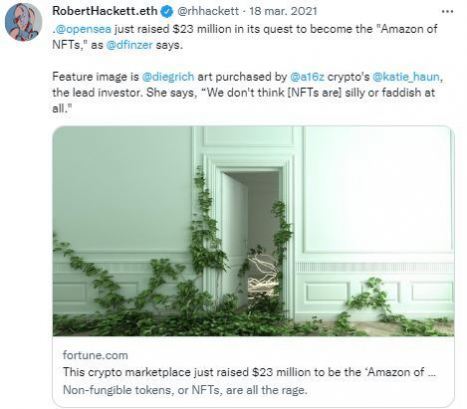The height and width of the screenshot is (409, 467).
Task: Click the Non-fungible tokens card description
Action: pos(185,390)
